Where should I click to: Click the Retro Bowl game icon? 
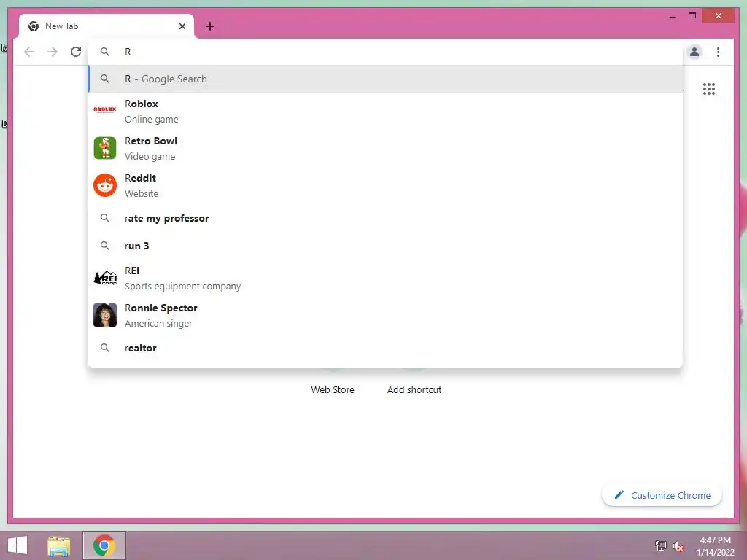point(105,148)
